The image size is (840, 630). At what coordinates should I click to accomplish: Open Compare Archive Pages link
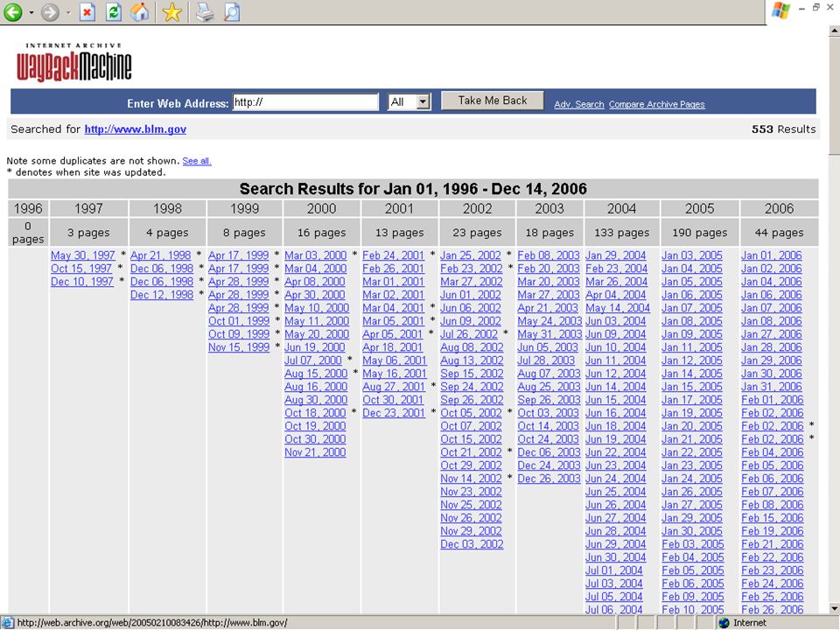[x=657, y=104]
